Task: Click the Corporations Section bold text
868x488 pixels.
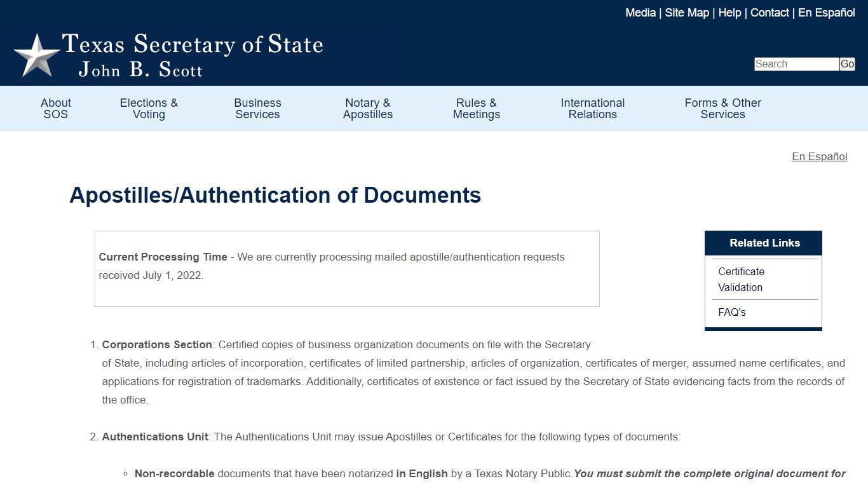Action: 157,345
